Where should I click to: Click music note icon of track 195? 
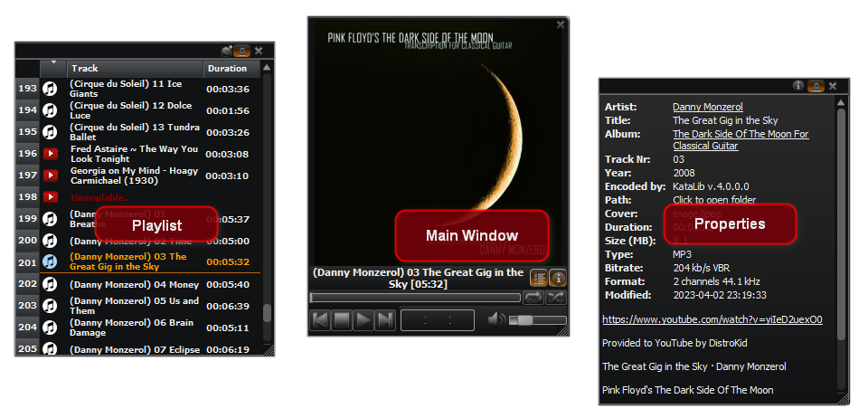click(51, 132)
